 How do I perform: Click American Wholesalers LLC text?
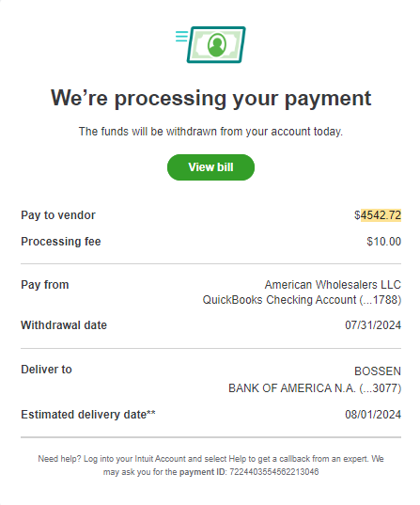(x=333, y=285)
